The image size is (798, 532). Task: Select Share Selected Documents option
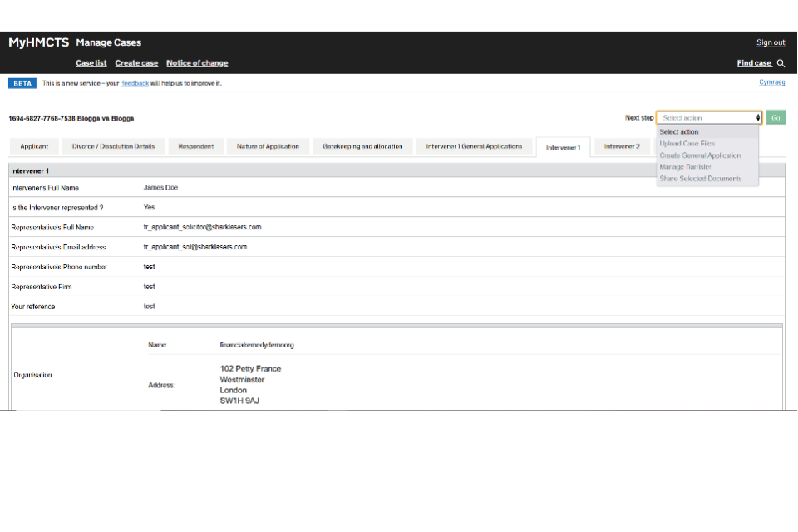coord(700,179)
